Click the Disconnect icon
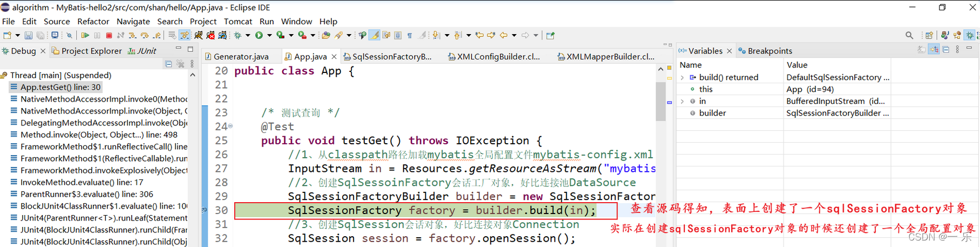980x247 pixels. pyautogui.click(x=120, y=35)
